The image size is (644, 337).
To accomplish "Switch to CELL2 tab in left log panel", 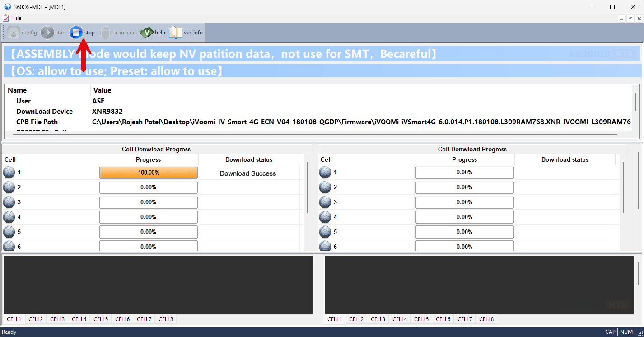I will pyautogui.click(x=36, y=319).
